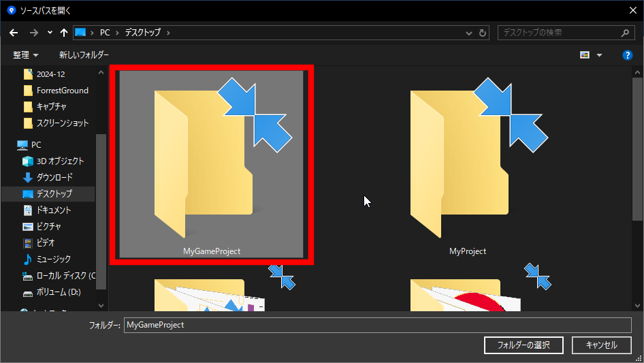This screenshot has height=363, width=644.
Task: Open the help icon
Action: (x=627, y=55)
